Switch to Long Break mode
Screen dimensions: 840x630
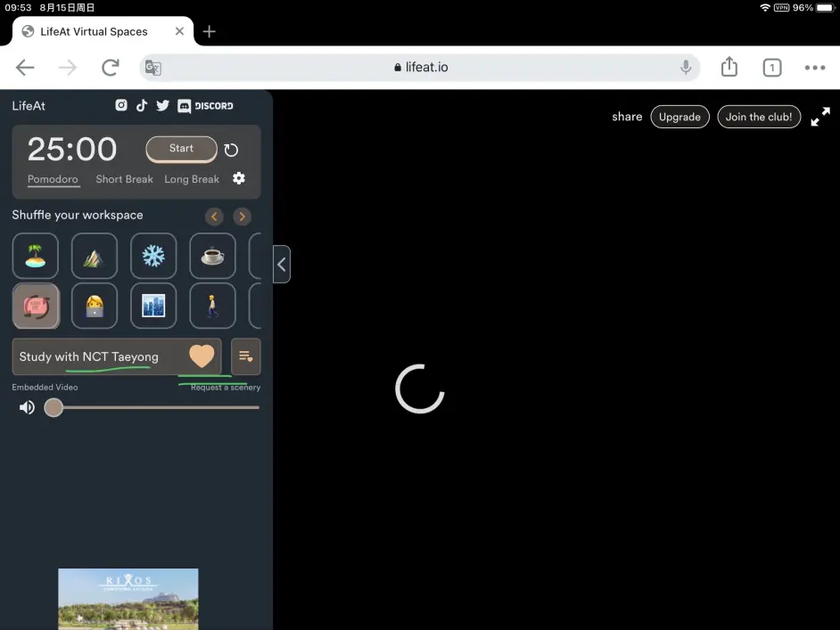tap(192, 179)
